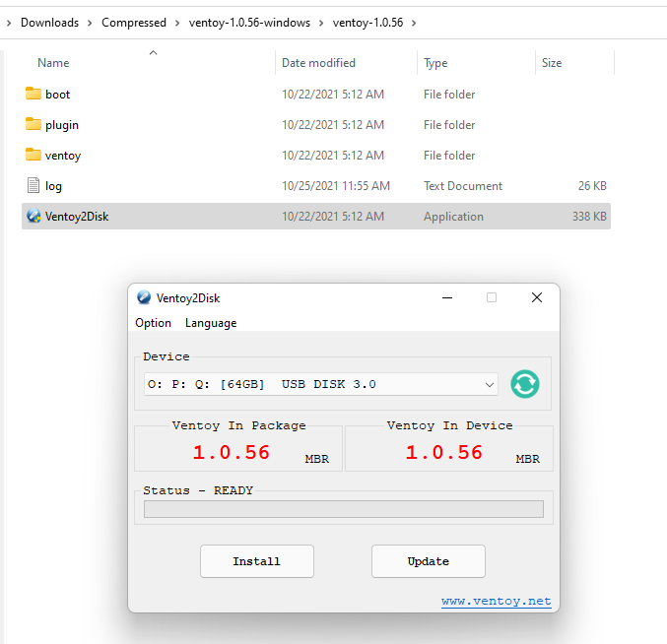Click the Status - READY label
Viewport: 667px width, 644px height.
click(x=198, y=490)
